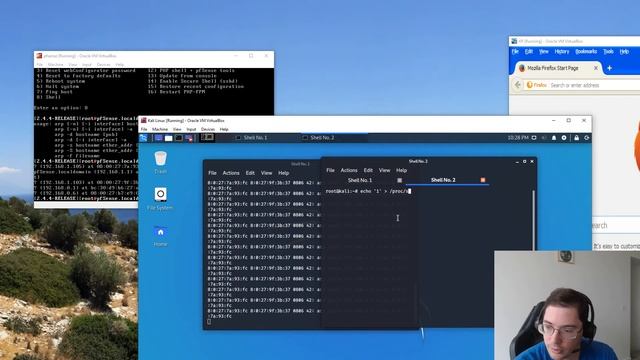640x360 pixels.
Task: Open a new Firefox tab with plus button
Action: [x=609, y=68]
